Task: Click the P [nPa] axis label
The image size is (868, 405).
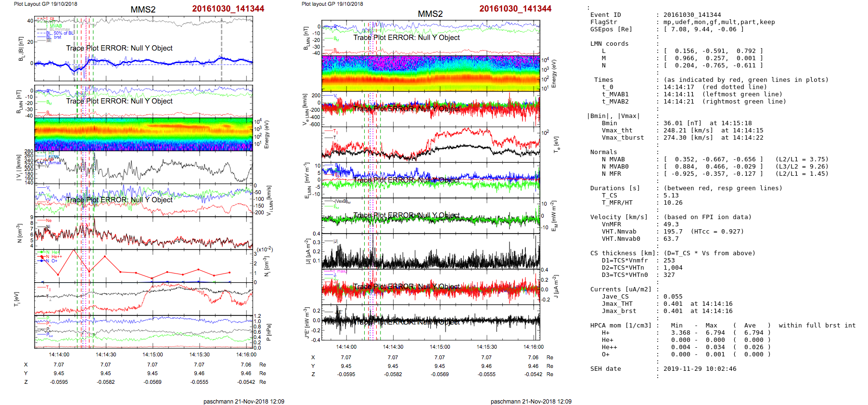Action: (268, 332)
